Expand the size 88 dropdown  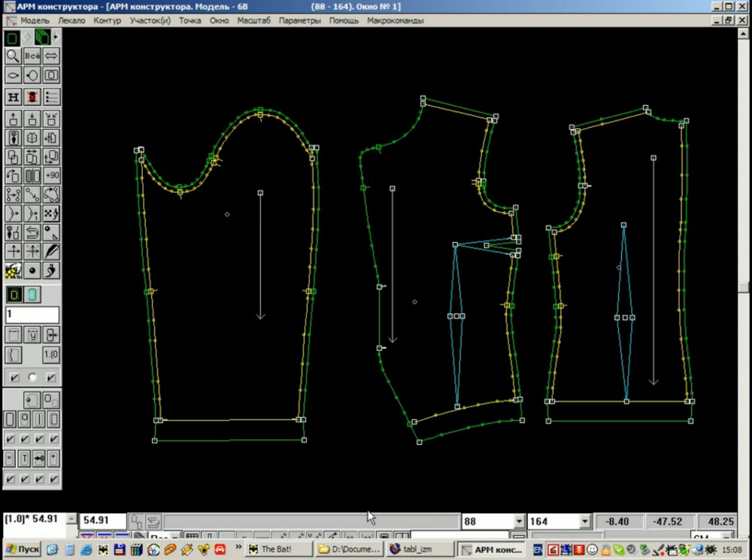pyautogui.click(x=519, y=522)
